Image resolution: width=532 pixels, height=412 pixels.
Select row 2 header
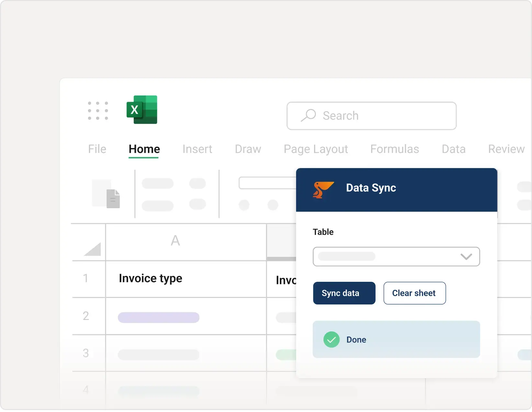click(x=89, y=316)
